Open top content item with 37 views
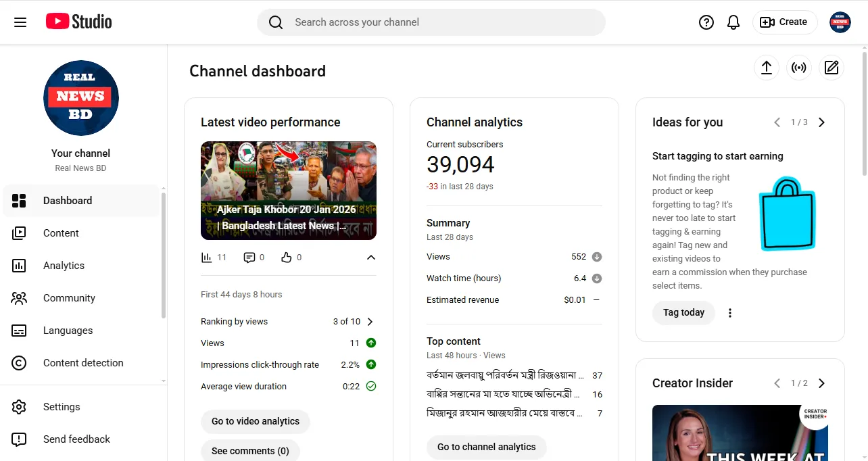Viewport: 868px width, 461px height. click(x=514, y=375)
